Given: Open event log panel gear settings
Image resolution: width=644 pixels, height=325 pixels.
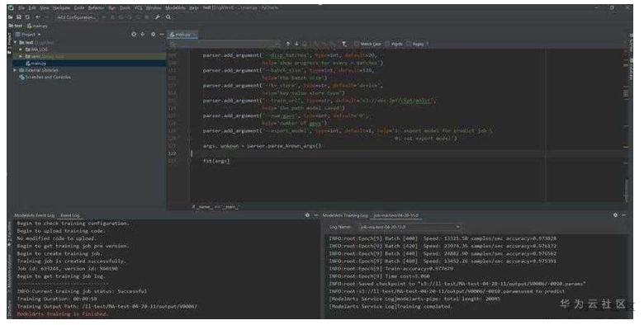Looking at the screenshot, I should (307, 215).
